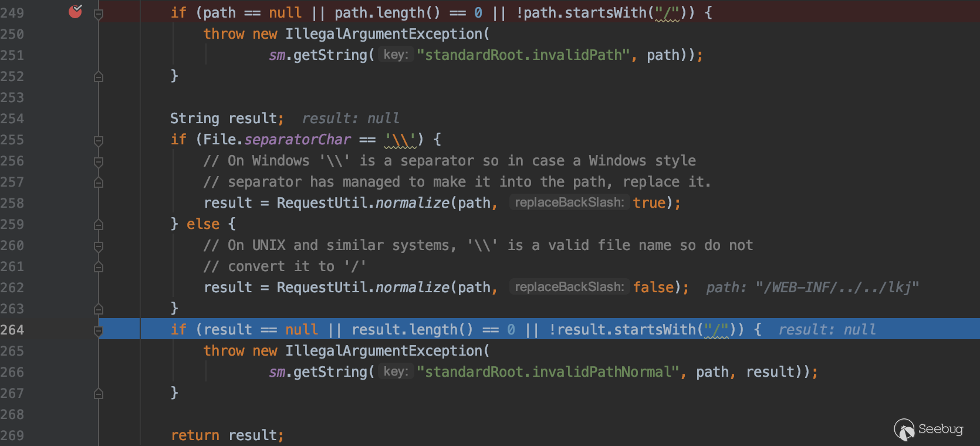
Task: Click the inline path value "/WEB-INF/../../lkj"
Action: pos(813,288)
